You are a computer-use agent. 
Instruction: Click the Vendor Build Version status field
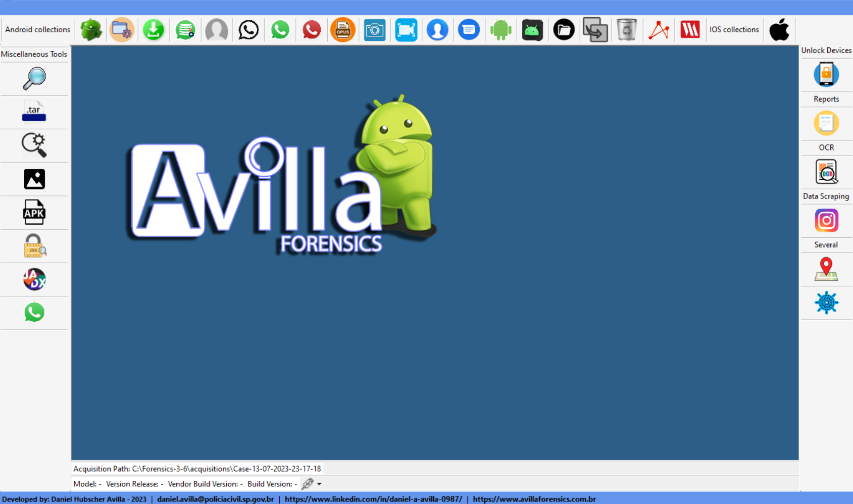(205, 484)
